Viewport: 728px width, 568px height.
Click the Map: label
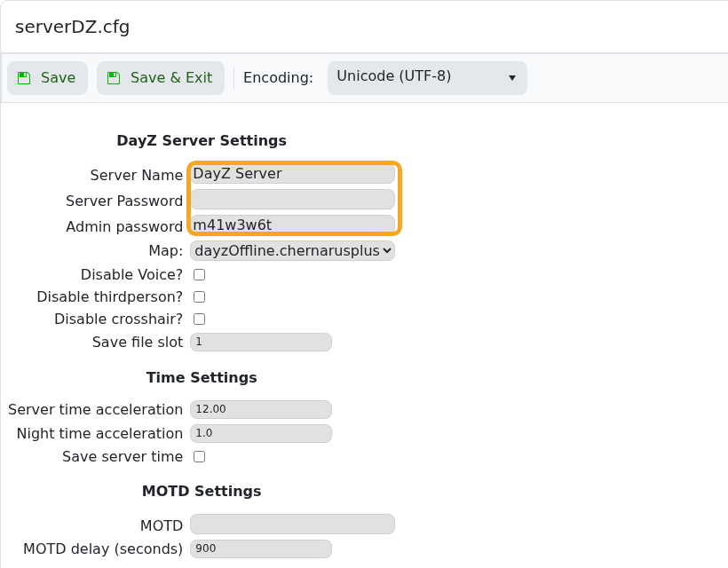(x=166, y=250)
